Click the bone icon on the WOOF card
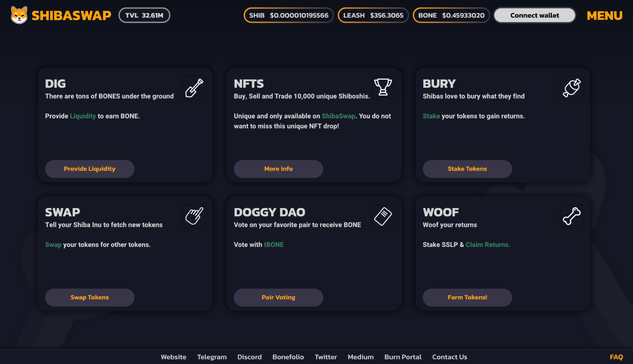This screenshot has width=633, height=364. pos(572,216)
